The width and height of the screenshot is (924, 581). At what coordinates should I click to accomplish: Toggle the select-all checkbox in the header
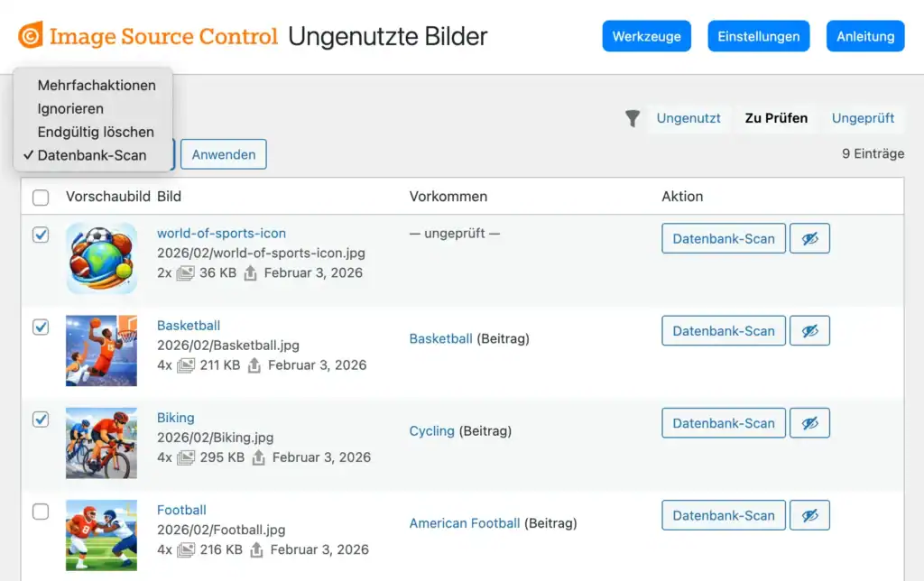click(x=41, y=197)
